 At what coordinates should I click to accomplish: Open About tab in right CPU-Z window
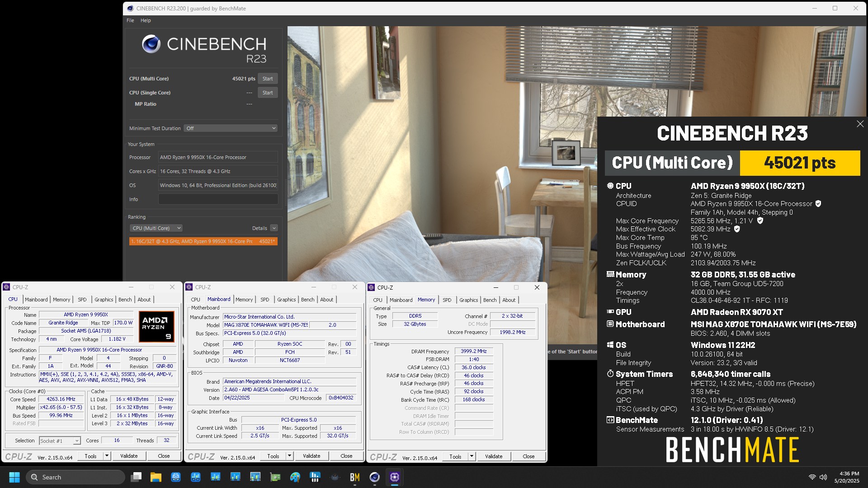(509, 300)
